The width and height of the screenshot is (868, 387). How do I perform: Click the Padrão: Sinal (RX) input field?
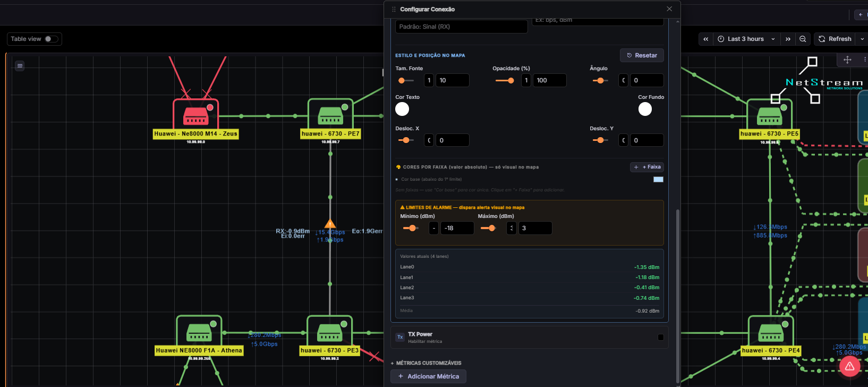coord(462,27)
